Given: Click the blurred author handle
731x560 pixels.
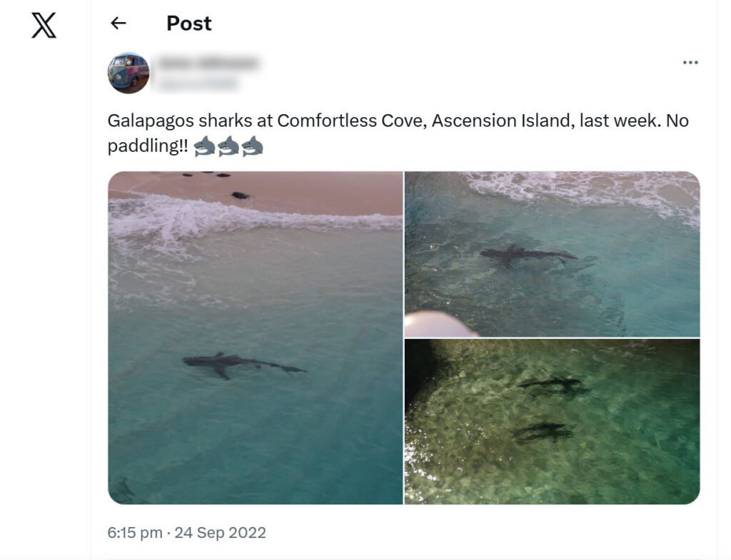Looking at the screenshot, I should (x=197, y=84).
